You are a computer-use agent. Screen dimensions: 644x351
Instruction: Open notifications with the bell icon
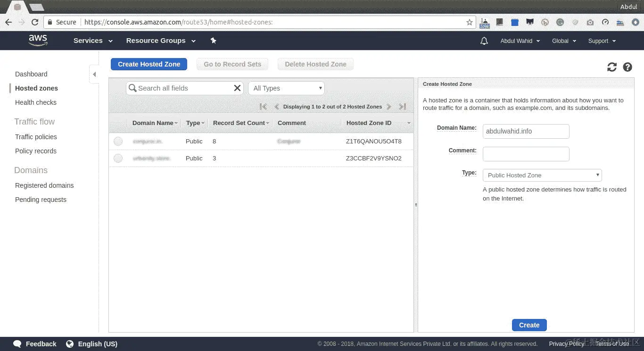coord(484,41)
